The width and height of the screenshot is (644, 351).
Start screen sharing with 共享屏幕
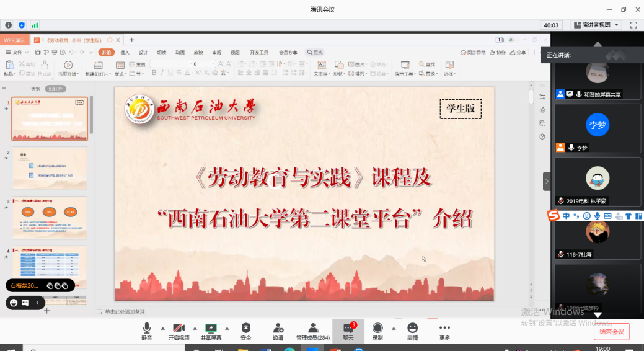(211, 332)
